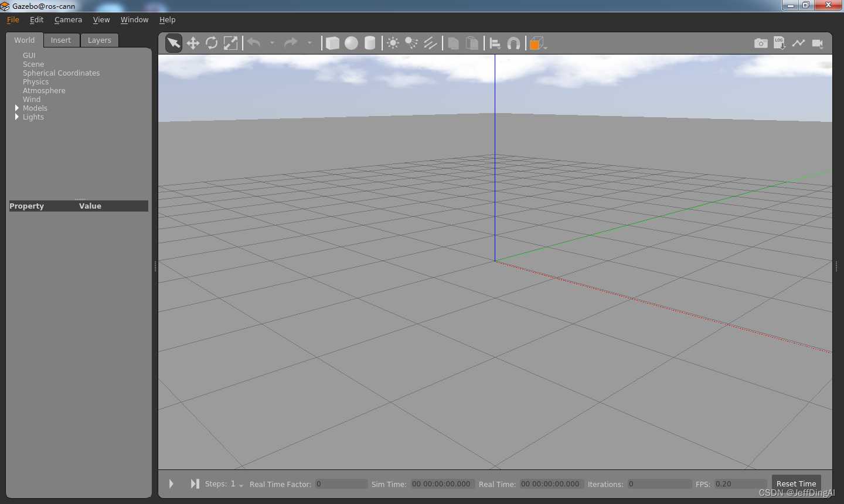
Task: Click the FPS value field
Action: (741, 484)
